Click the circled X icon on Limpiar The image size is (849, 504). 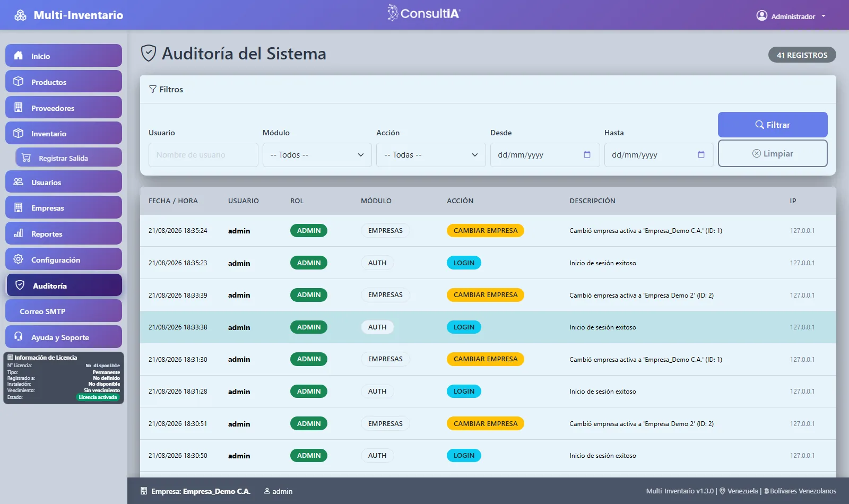pyautogui.click(x=757, y=153)
